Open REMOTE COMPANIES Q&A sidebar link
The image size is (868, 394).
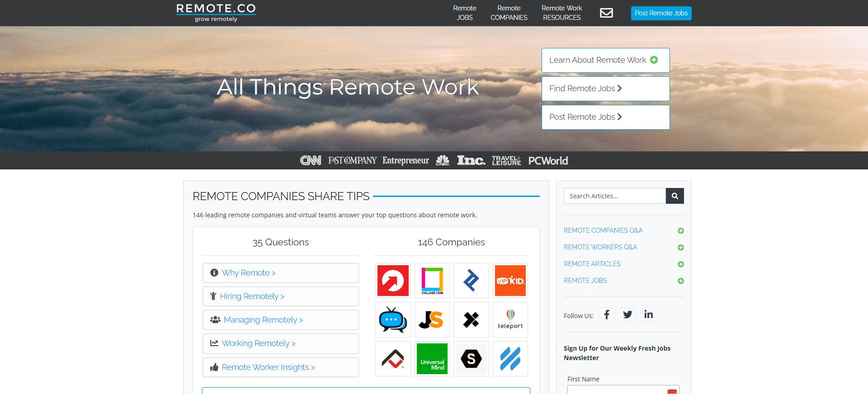click(603, 230)
